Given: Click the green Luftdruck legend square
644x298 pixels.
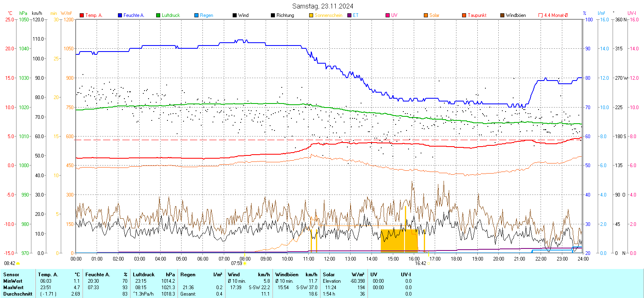Looking at the screenshot, I should 158,15.
